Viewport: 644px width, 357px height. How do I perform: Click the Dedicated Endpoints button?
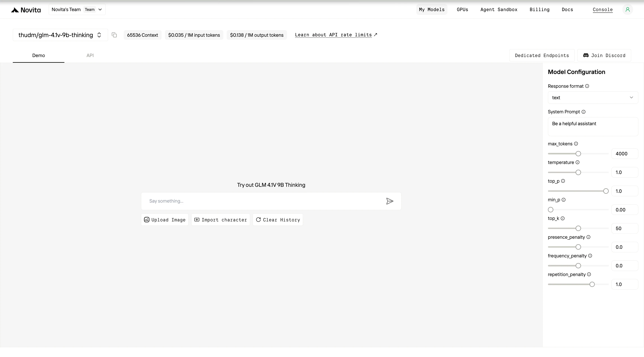click(x=542, y=56)
